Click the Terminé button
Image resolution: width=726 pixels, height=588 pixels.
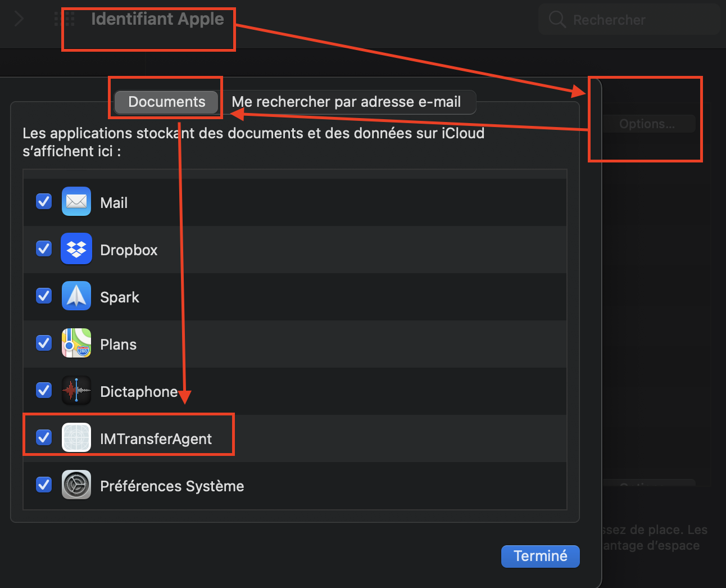click(540, 556)
